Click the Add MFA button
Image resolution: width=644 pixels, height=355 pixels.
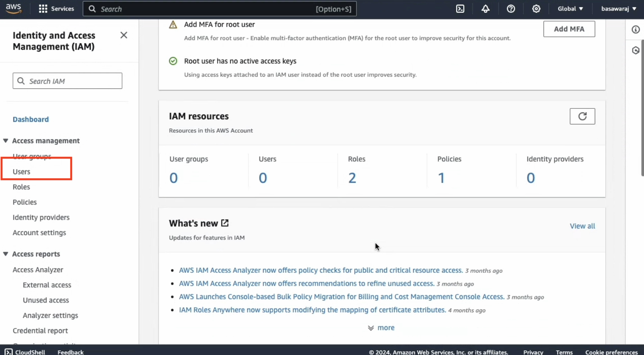[569, 29]
